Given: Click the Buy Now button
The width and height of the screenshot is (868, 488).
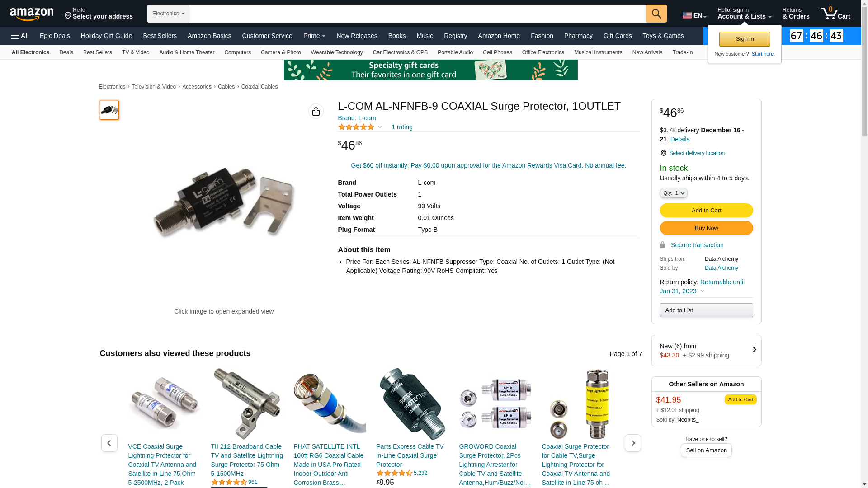Looking at the screenshot, I should click(706, 228).
